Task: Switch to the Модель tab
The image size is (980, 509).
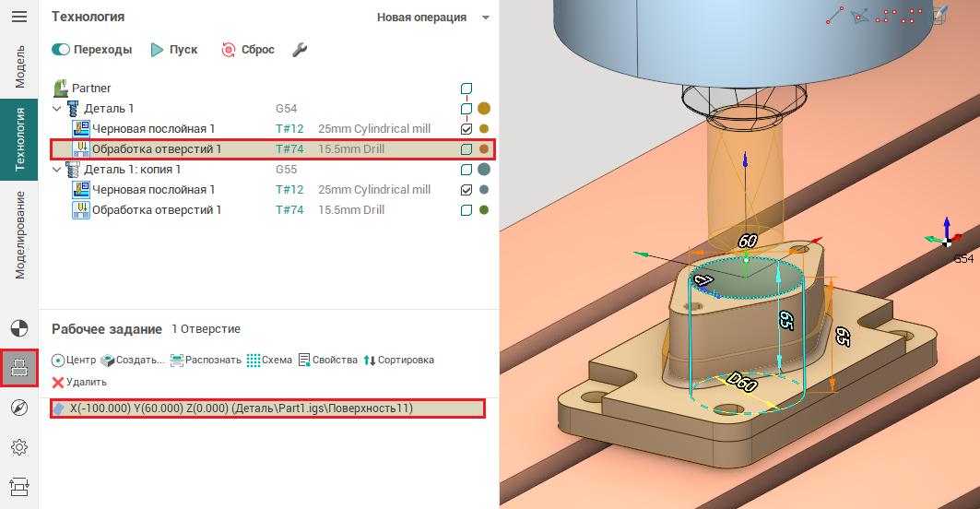Action: 19,65
